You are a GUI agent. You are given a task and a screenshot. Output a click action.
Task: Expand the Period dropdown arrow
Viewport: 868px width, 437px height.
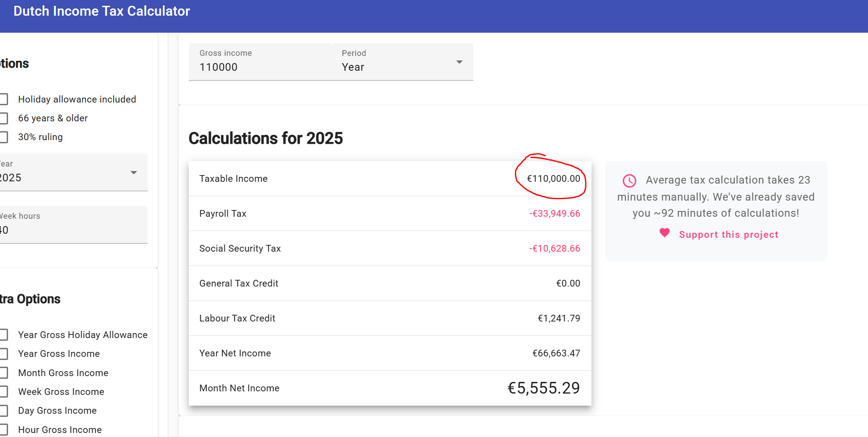tap(459, 62)
